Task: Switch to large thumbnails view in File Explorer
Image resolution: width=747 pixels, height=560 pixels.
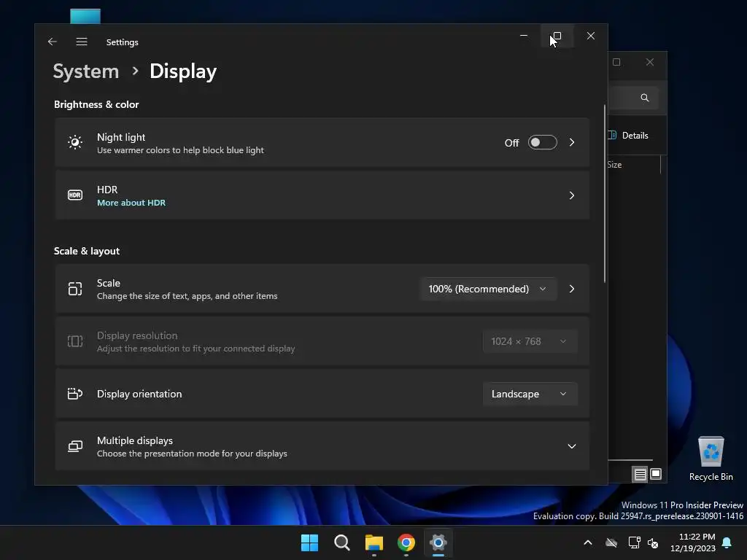Action: [x=656, y=474]
